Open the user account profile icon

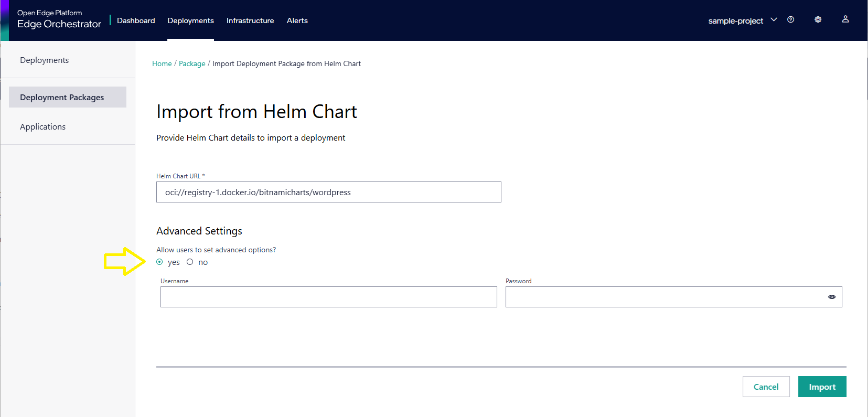point(845,19)
